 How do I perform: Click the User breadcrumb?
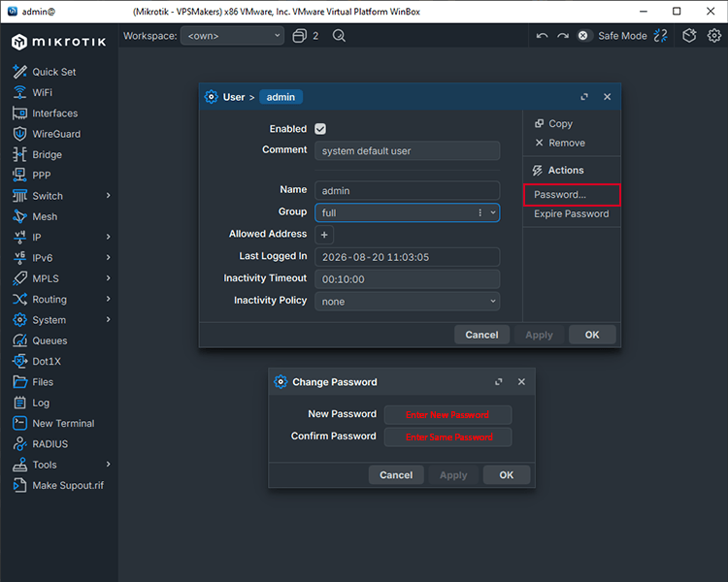(x=234, y=97)
